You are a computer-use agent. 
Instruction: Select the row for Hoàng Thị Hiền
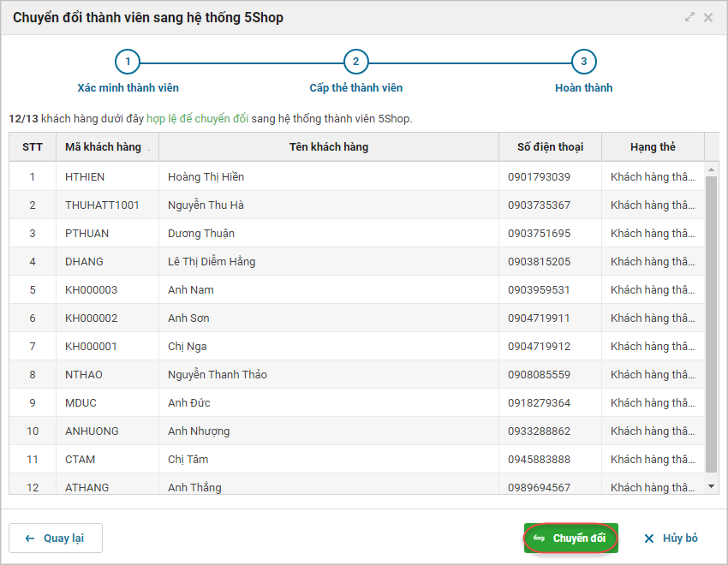click(x=328, y=177)
